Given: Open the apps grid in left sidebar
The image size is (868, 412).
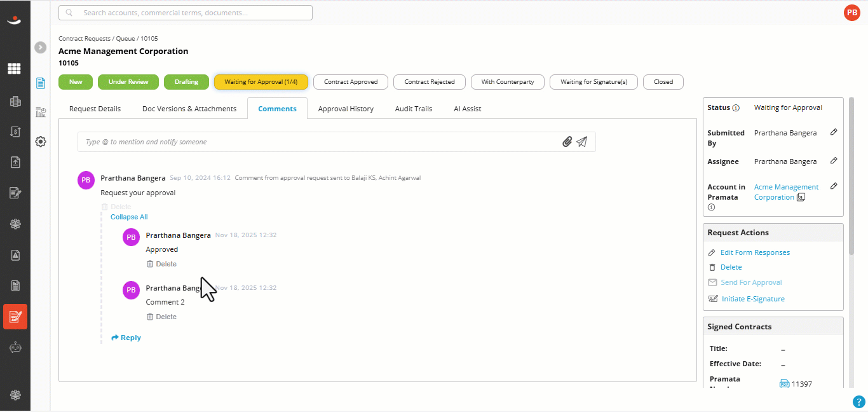Looking at the screenshot, I should pyautogui.click(x=14, y=69).
